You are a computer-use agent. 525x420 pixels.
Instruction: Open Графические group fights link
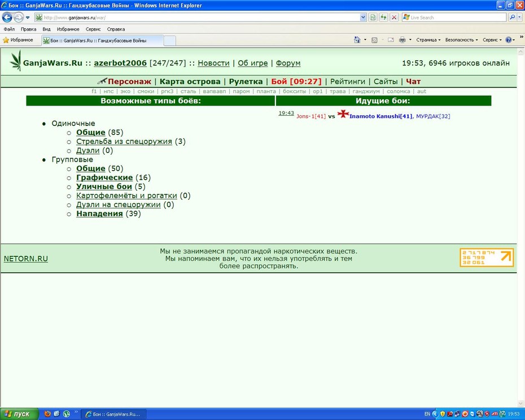click(x=104, y=177)
